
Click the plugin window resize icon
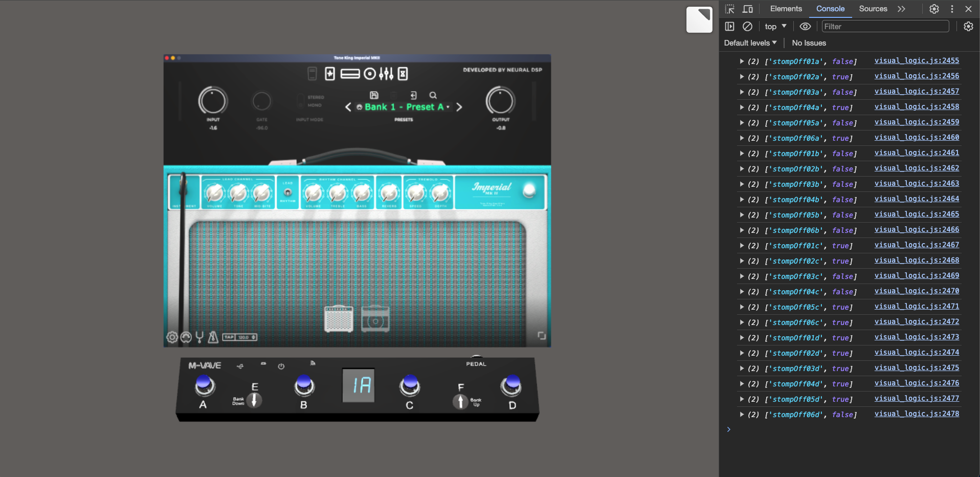542,336
